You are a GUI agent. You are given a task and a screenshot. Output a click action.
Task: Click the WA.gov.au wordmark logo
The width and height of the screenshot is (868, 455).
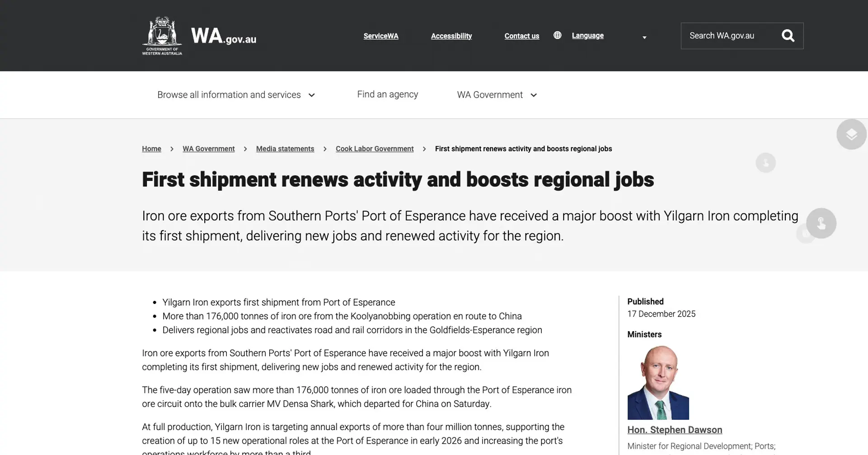(224, 36)
